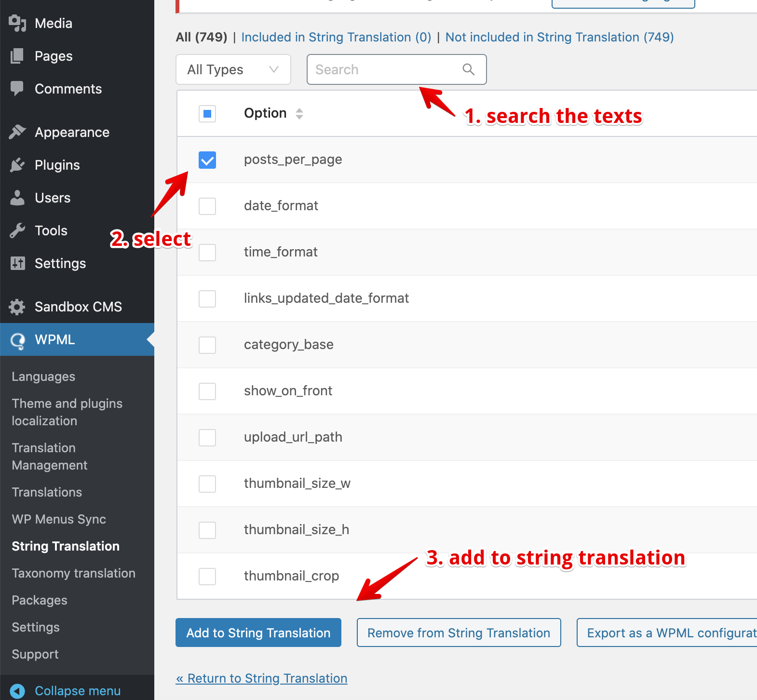
Task: Check the thumbnail_size_w checkbox
Action: point(207,484)
